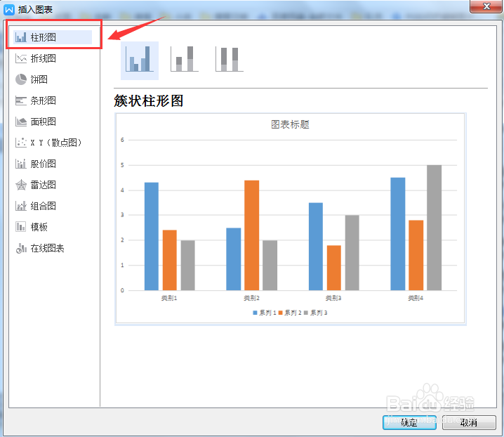The image size is (504, 437).
Task: Click the 组合图 category label
Action: [x=44, y=206]
